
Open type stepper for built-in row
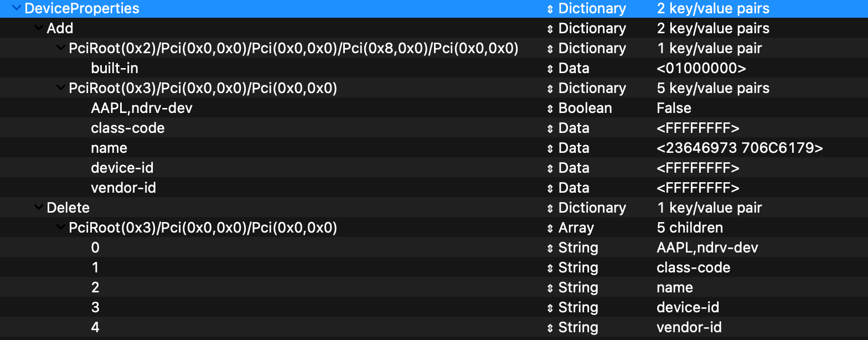point(550,69)
